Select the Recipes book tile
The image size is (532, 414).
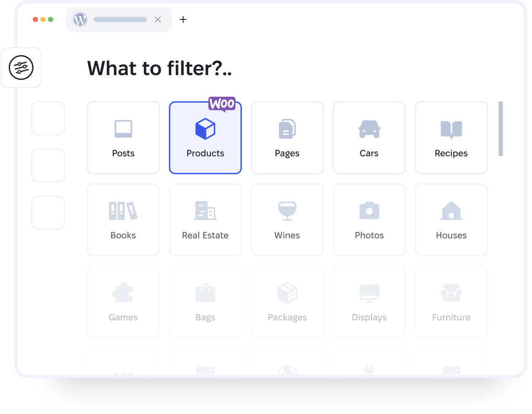pos(451,138)
